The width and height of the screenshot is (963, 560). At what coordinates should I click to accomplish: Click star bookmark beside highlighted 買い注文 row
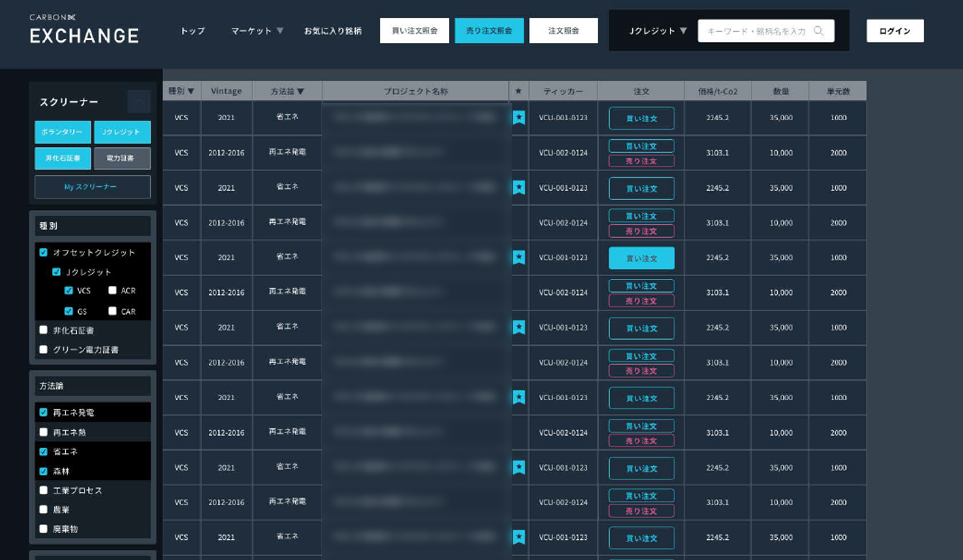point(518,257)
